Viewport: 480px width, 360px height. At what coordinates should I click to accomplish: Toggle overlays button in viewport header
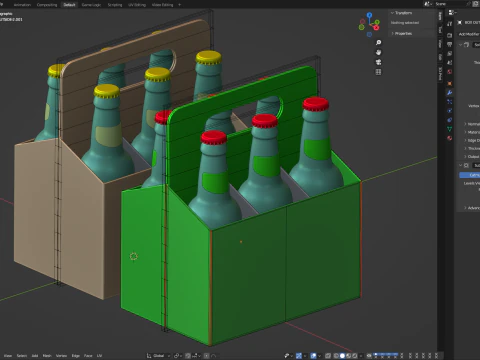click(313, 356)
